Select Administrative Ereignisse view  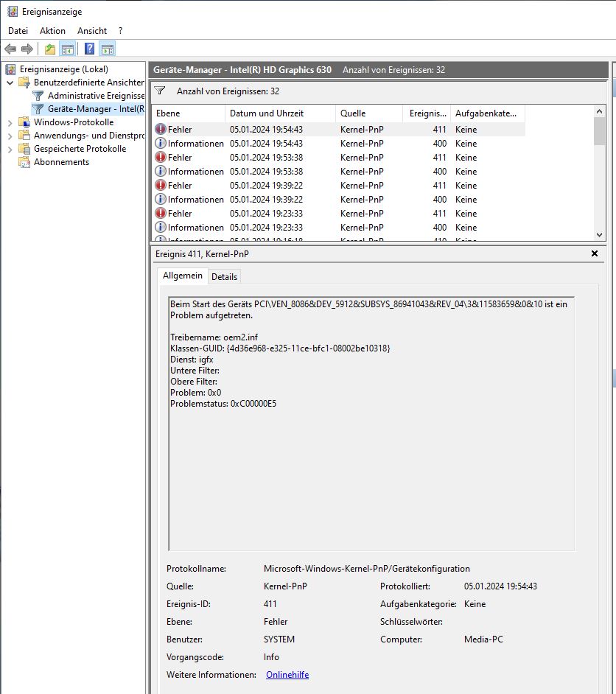[96, 96]
